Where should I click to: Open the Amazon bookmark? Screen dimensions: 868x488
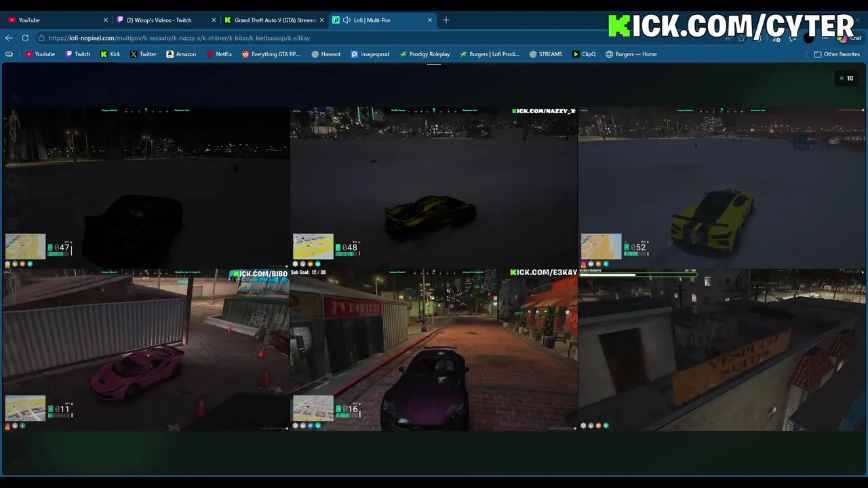[x=181, y=54]
